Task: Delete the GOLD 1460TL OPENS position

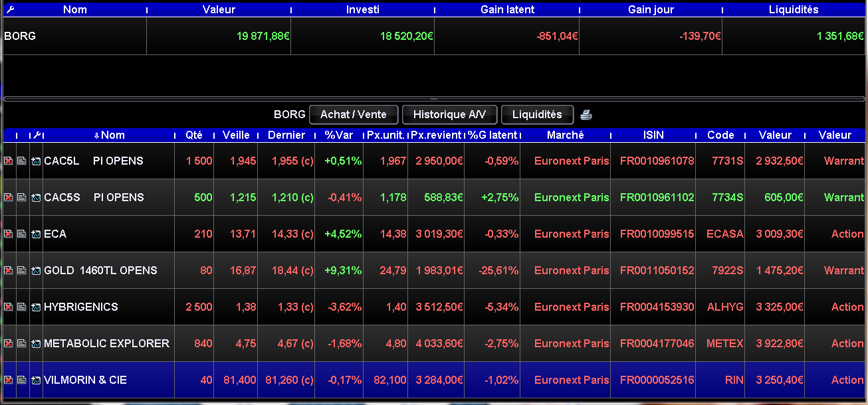Action: (x=9, y=270)
